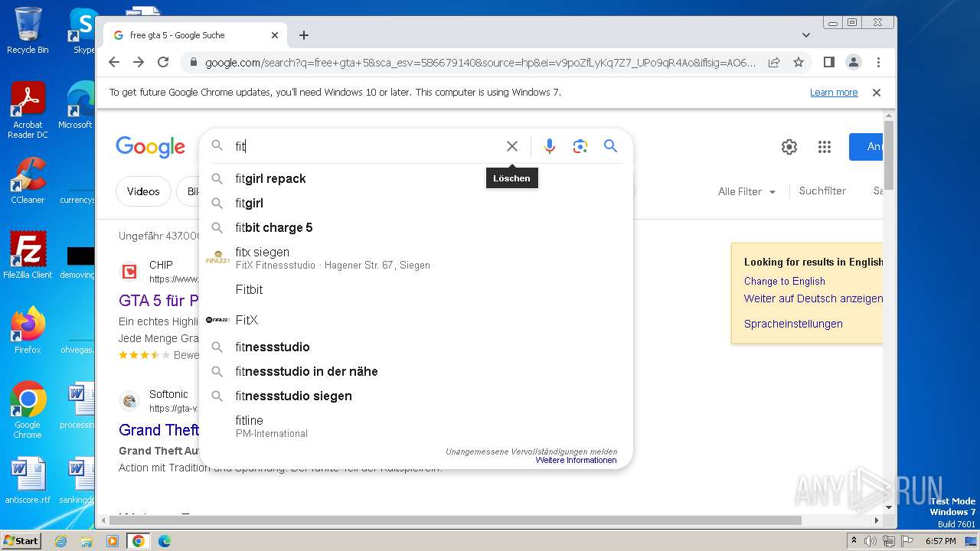Click 'Weiter auf Deutsch anzeigen' link
Image resolution: width=980 pixels, height=551 pixels.
813,298
